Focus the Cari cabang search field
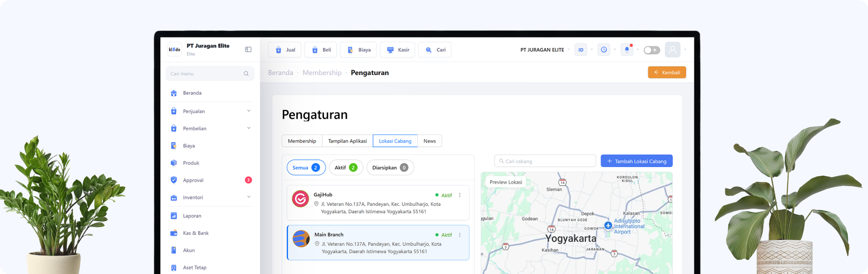This screenshot has height=274, width=868. point(545,161)
